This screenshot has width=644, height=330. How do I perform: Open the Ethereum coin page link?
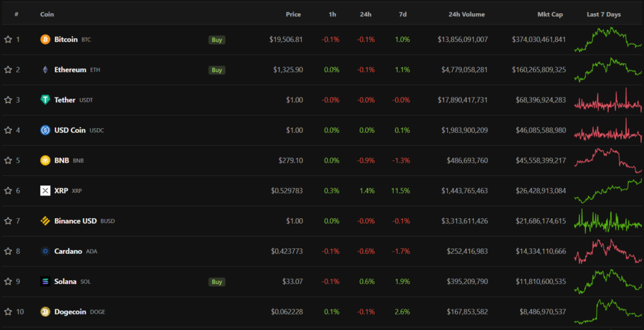point(70,70)
